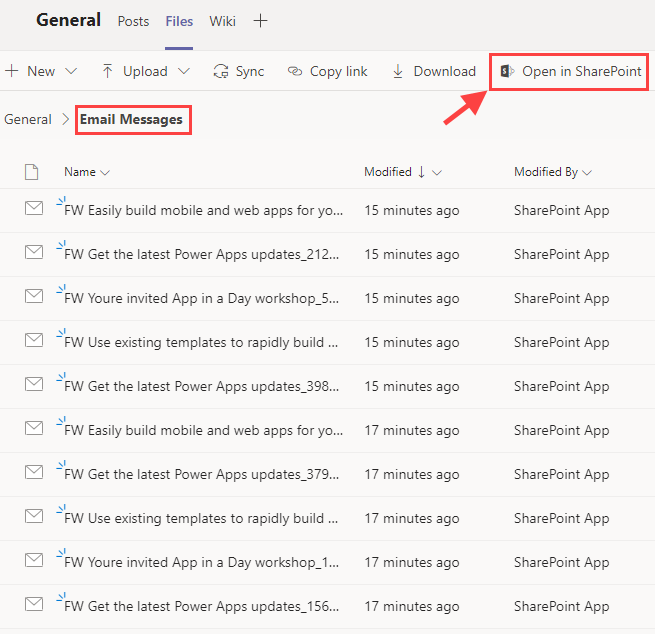Open first FW Easily build mobile file, 15 minutes ago

click(x=203, y=210)
